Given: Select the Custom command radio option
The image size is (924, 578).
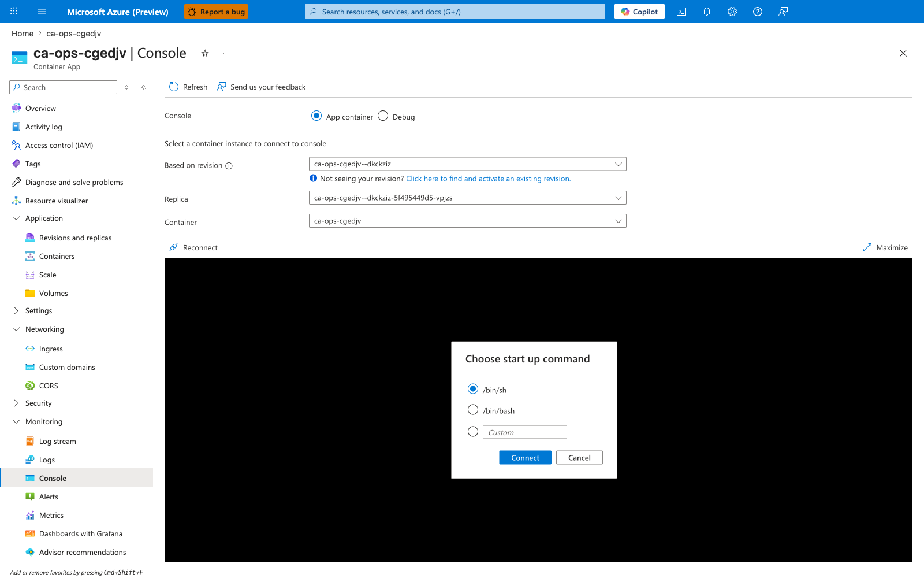Looking at the screenshot, I should (x=473, y=432).
